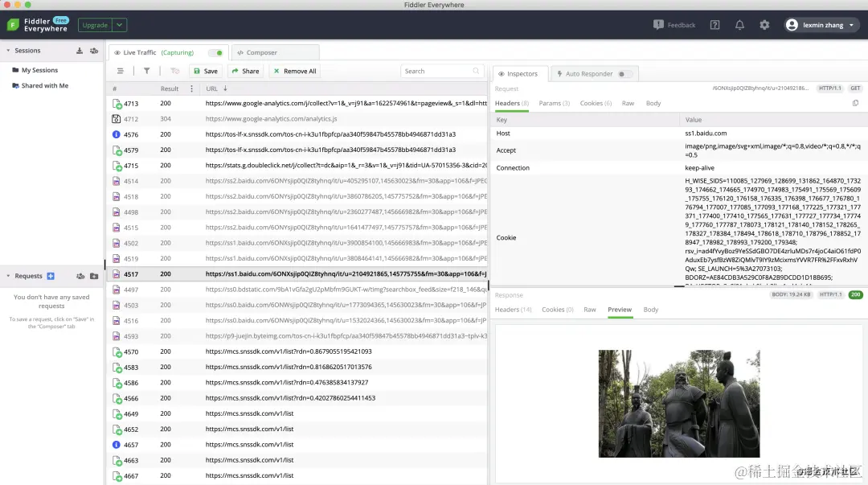Open request Raw tab
The width and height of the screenshot is (868, 485).
click(628, 103)
